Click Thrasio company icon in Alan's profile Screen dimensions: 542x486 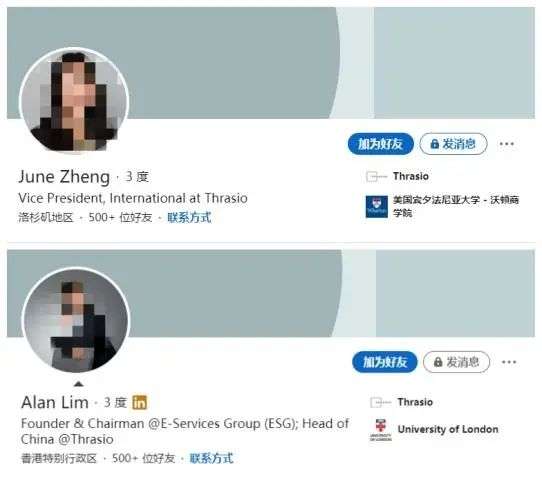point(380,402)
